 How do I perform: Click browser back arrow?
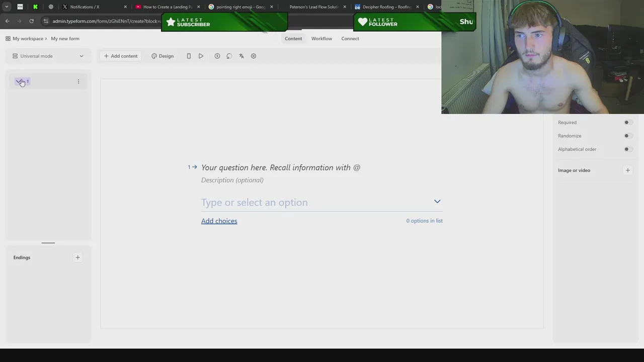click(7, 21)
